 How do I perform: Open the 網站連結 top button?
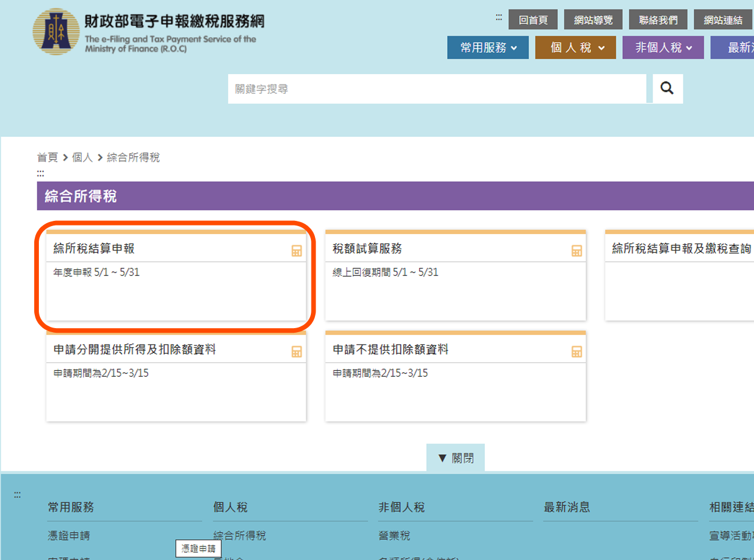pos(723,20)
